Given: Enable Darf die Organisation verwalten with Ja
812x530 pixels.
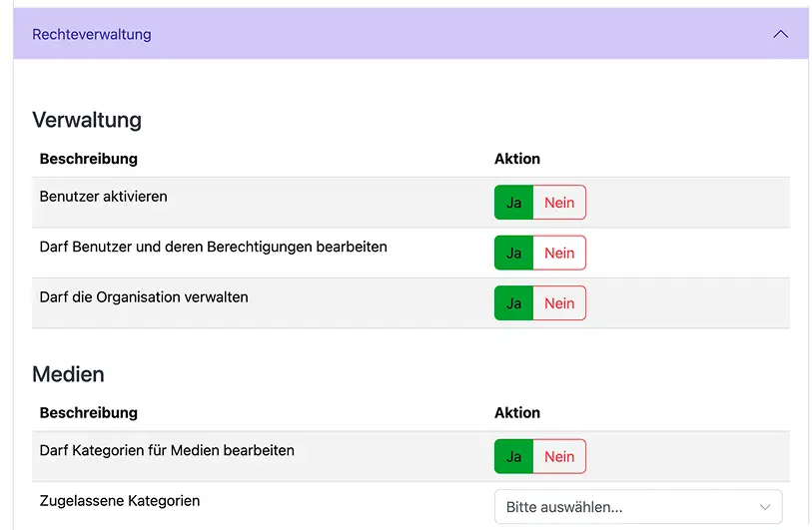Looking at the screenshot, I should tap(513, 303).
